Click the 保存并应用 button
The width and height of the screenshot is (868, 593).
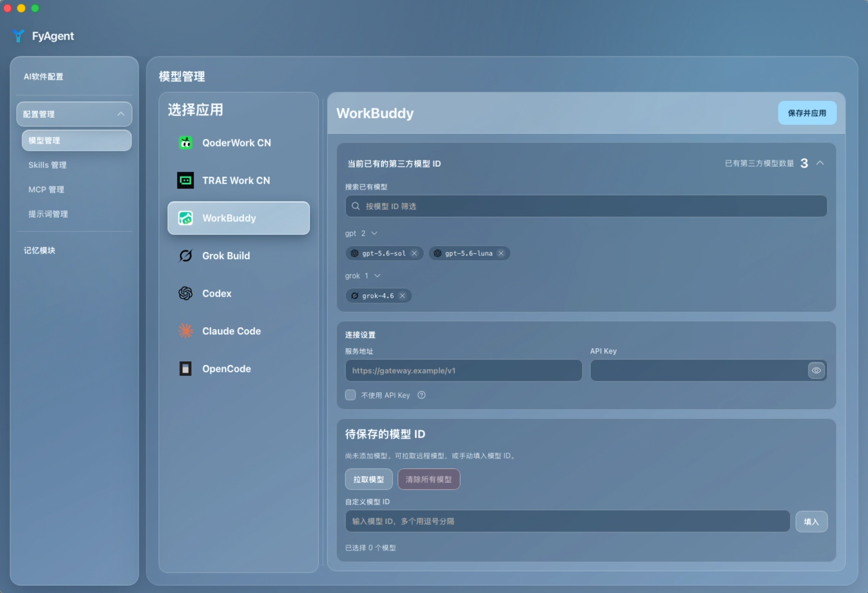pyautogui.click(x=807, y=113)
